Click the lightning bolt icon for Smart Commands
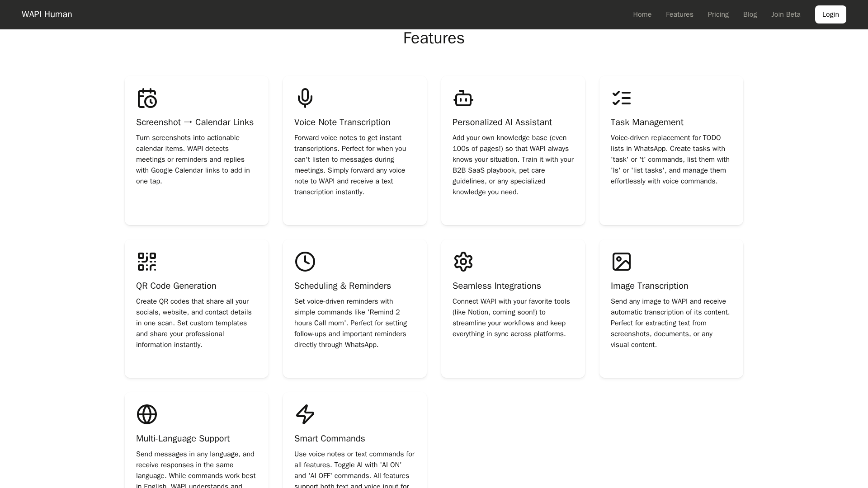 point(305,414)
